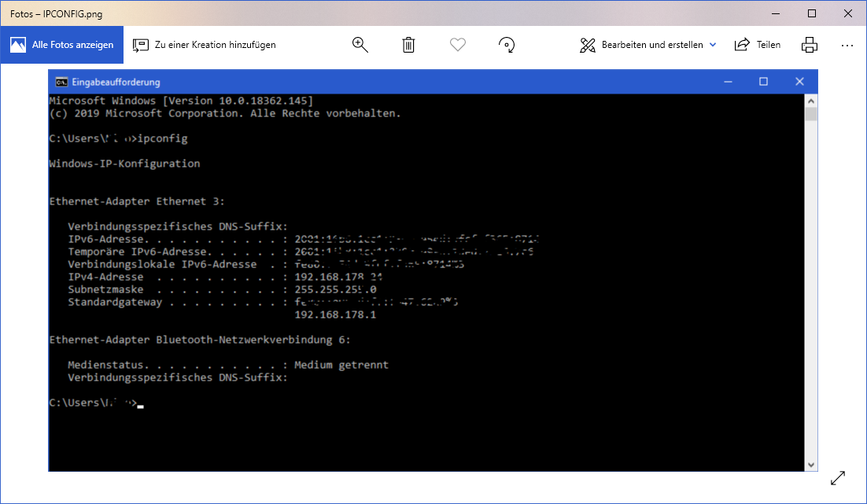Click the 'Standardgateway' label
The width and height of the screenshot is (867, 504).
point(115,302)
